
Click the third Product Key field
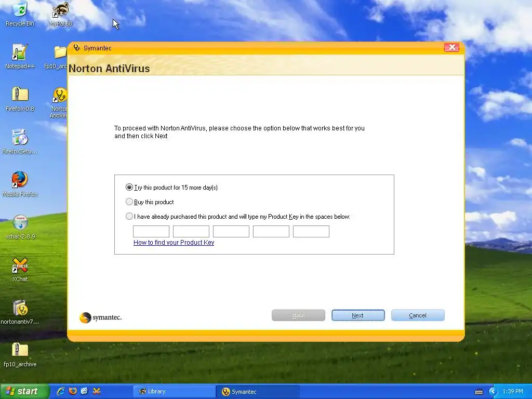231,231
